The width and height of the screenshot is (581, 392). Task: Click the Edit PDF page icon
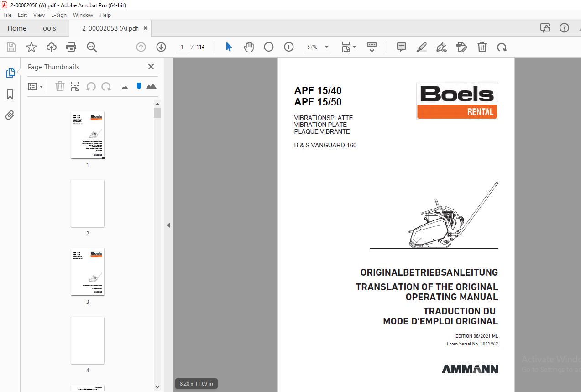point(462,47)
